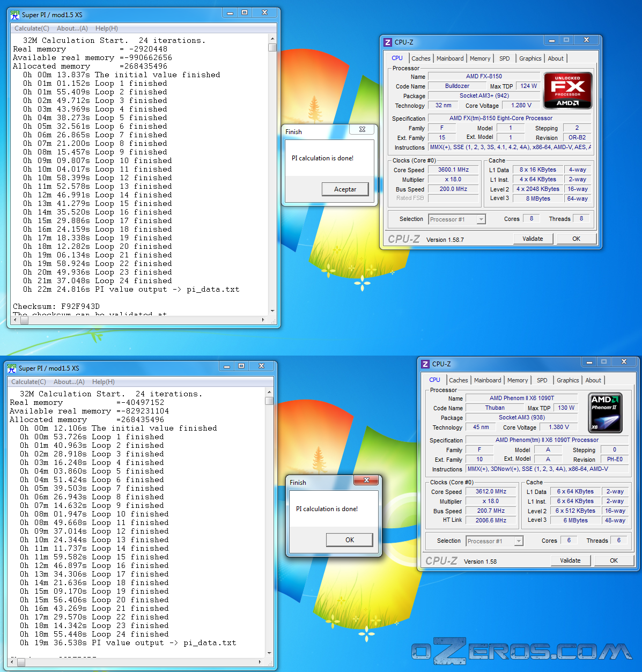Click the scroll-down arrow in the top Super PI window
The height and width of the screenshot is (672, 642).
click(272, 311)
